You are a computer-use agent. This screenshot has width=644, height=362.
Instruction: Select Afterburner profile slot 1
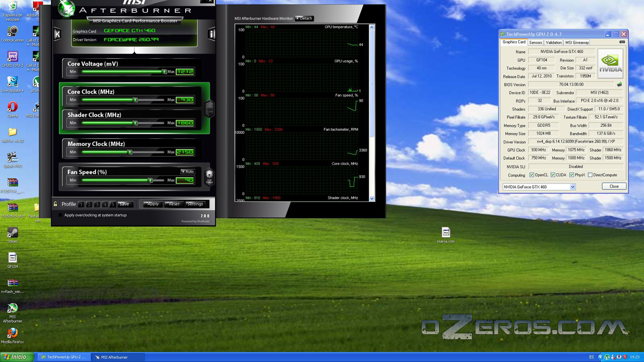(x=81, y=204)
